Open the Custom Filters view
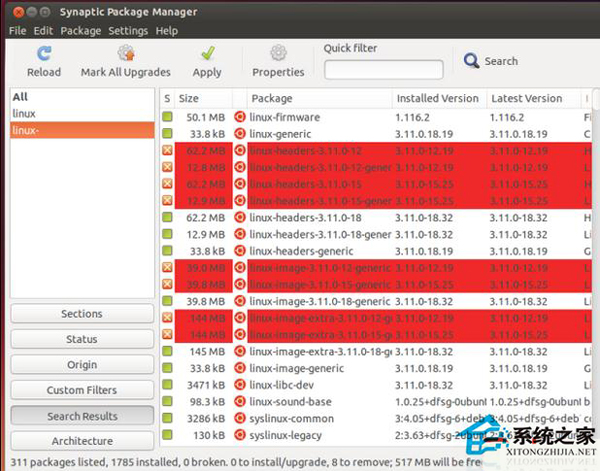Image resolution: width=600 pixels, height=471 pixels. coord(82,390)
